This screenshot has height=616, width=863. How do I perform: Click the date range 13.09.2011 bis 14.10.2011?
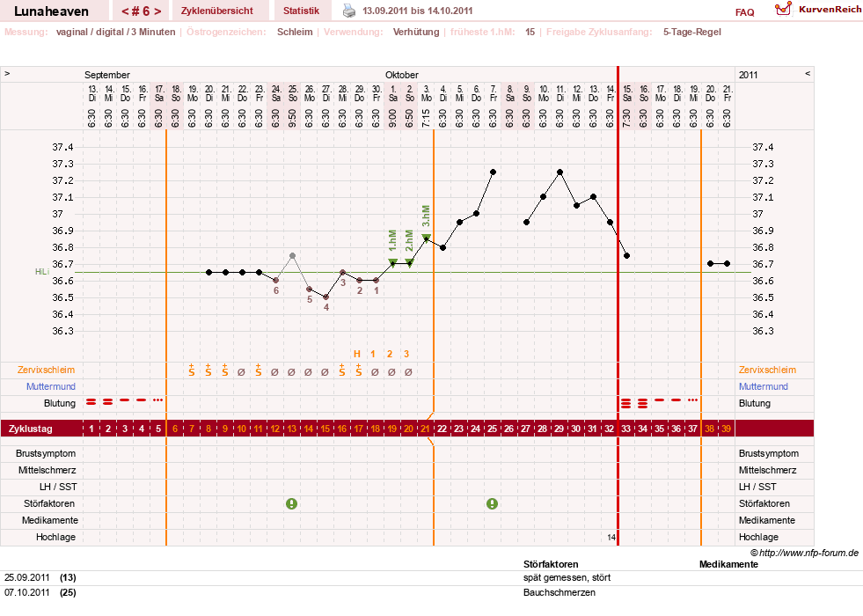417,11
